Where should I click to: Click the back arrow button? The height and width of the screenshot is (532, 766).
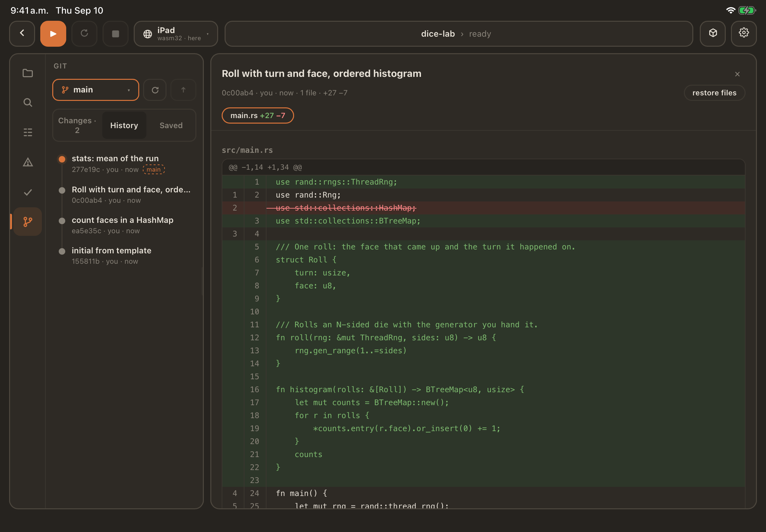(x=22, y=34)
